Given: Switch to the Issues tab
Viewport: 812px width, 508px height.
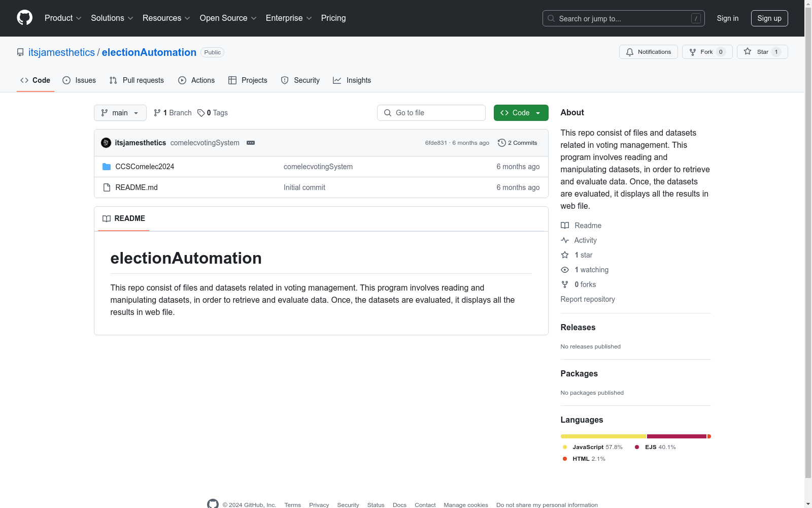Looking at the screenshot, I should [x=79, y=80].
